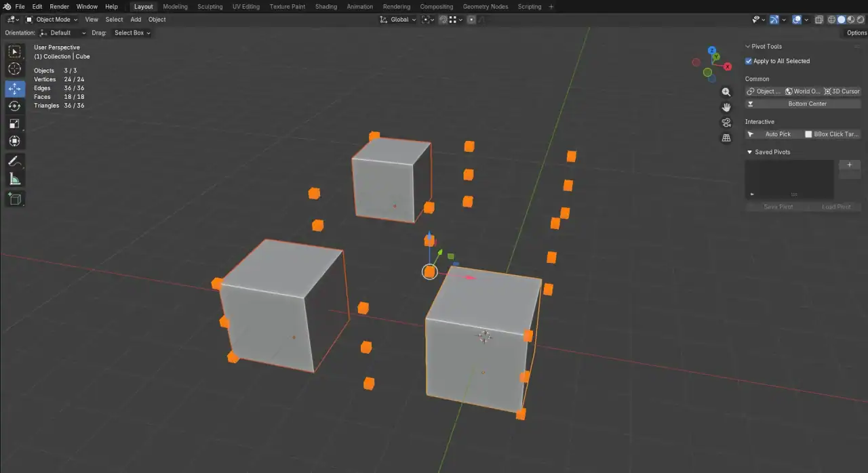Select the Scale tool
868x473 pixels.
14,123
